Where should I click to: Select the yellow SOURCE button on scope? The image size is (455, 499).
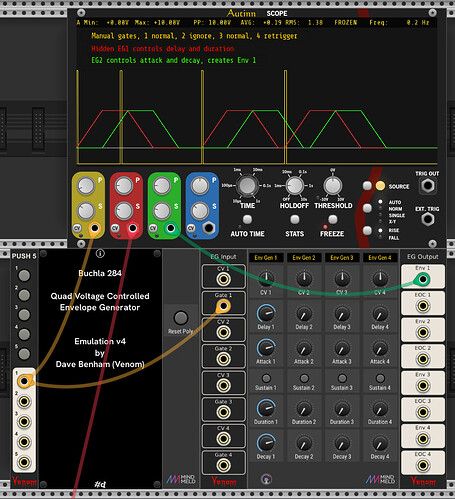click(x=380, y=186)
